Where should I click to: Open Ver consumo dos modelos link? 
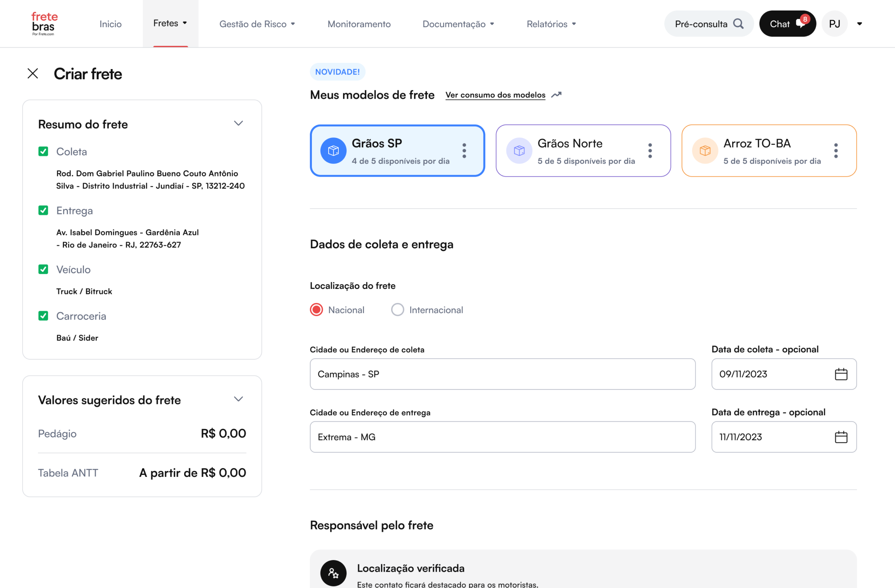495,95
